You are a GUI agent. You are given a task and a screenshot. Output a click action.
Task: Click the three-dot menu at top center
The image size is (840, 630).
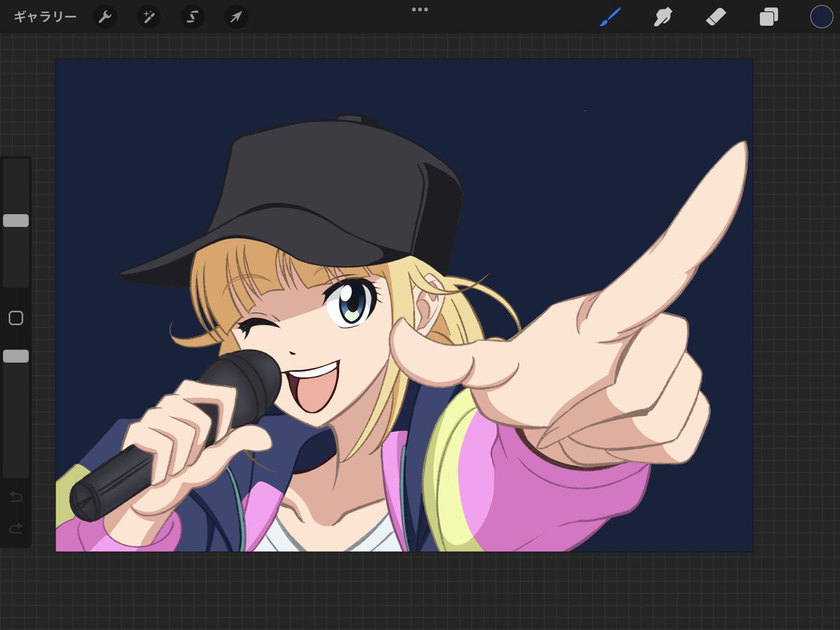click(x=420, y=10)
